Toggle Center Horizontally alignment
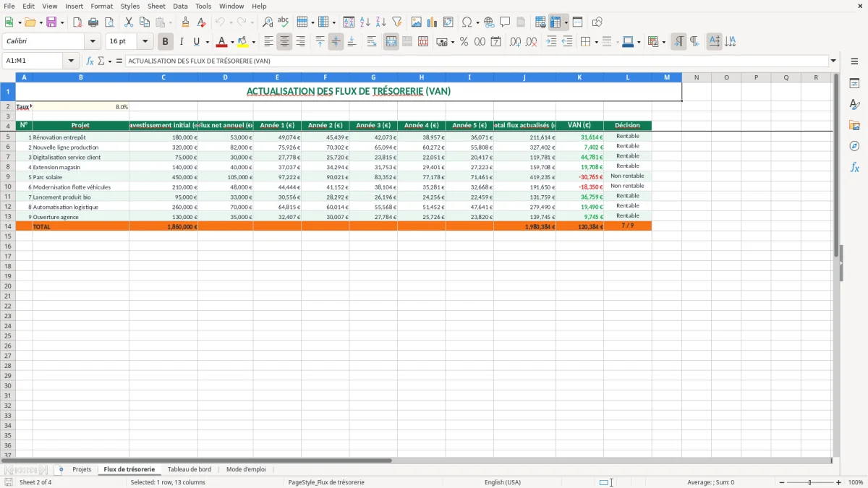Image resolution: width=868 pixels, height=488 pixels. pyautogui.click(x=284, y=42)
